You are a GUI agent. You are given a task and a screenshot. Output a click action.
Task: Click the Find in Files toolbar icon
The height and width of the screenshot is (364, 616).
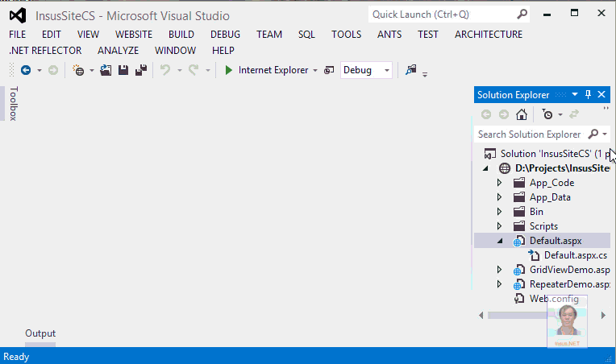pyautogui.click(x=411, y=70)
